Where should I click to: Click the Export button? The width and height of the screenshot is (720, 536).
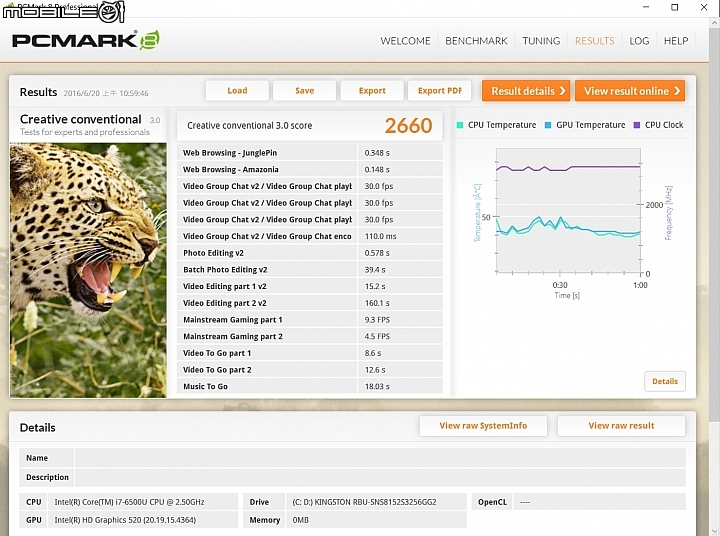click(372, 90)
